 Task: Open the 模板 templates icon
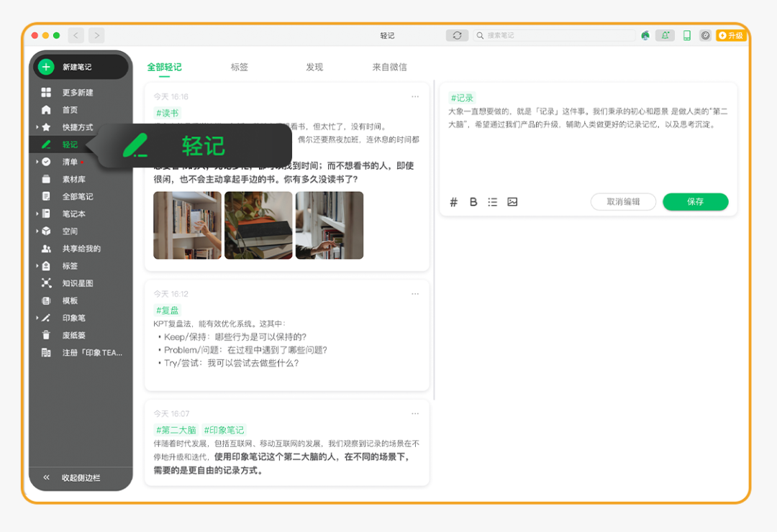point(46,301)
